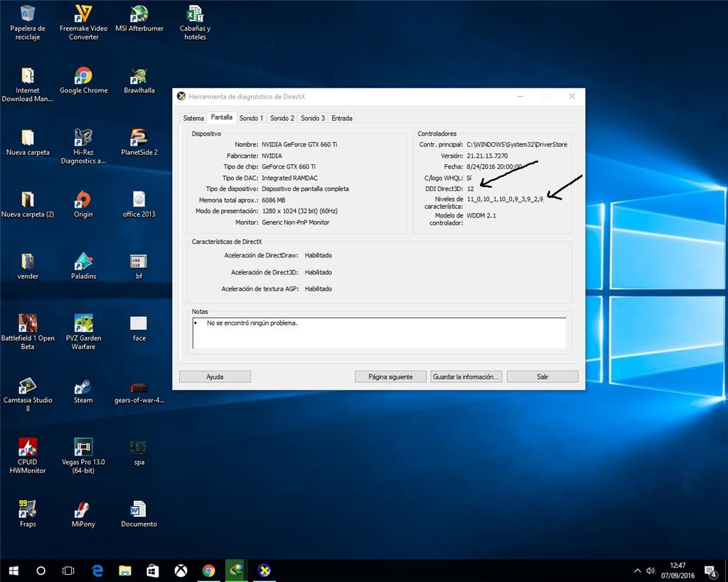
Task: Select the spa desktop icon
Action: (139, 453)
